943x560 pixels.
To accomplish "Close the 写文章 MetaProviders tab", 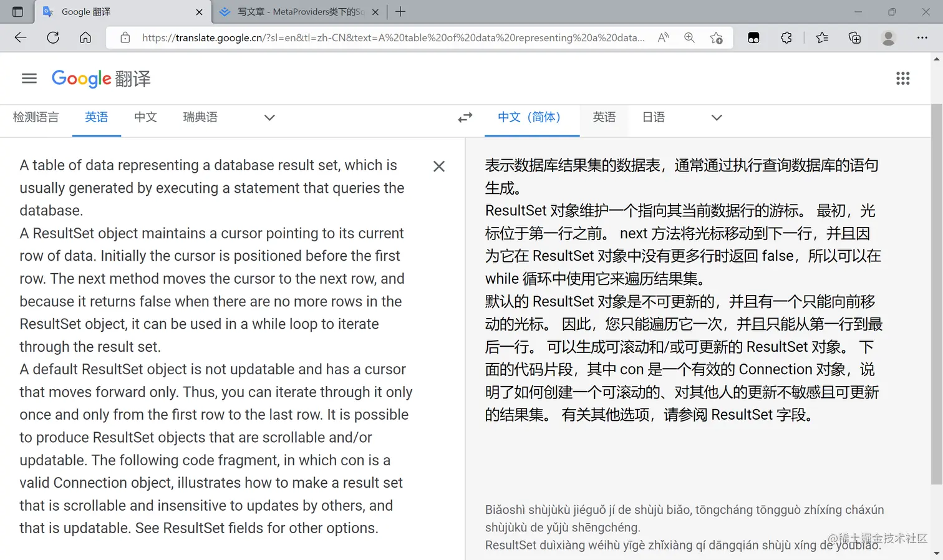I will (375, 12).
